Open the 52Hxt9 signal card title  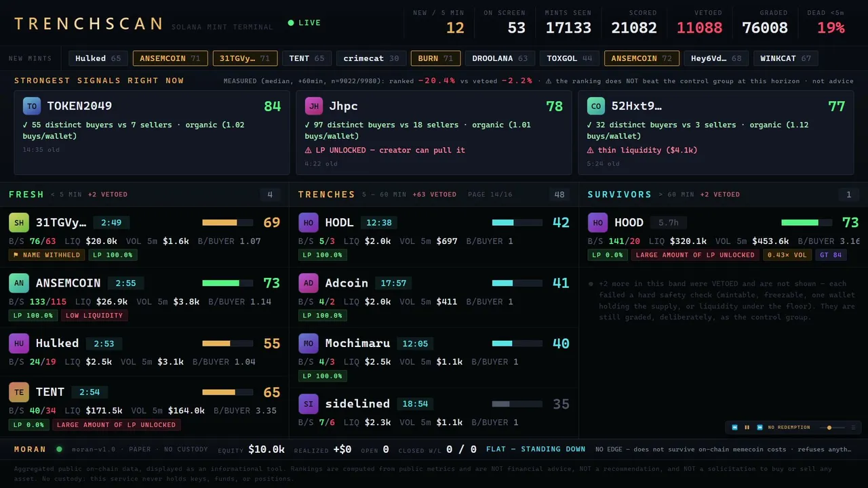point(636,106)
